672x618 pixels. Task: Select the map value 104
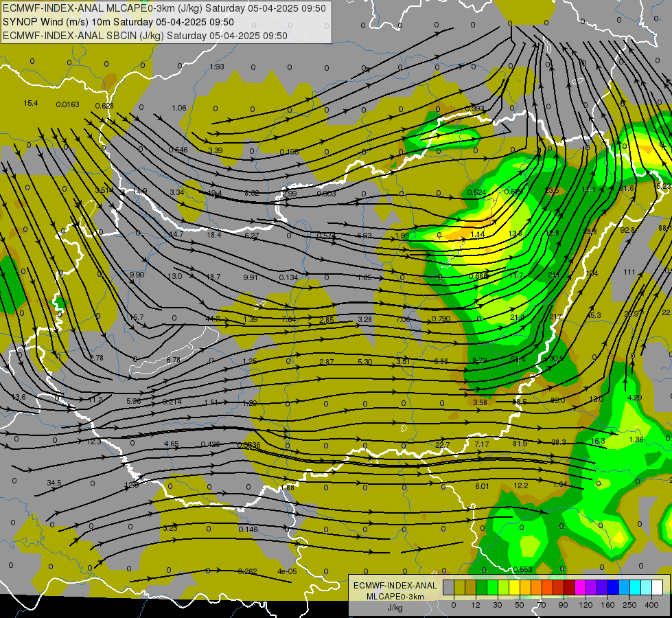click(592, 273)
